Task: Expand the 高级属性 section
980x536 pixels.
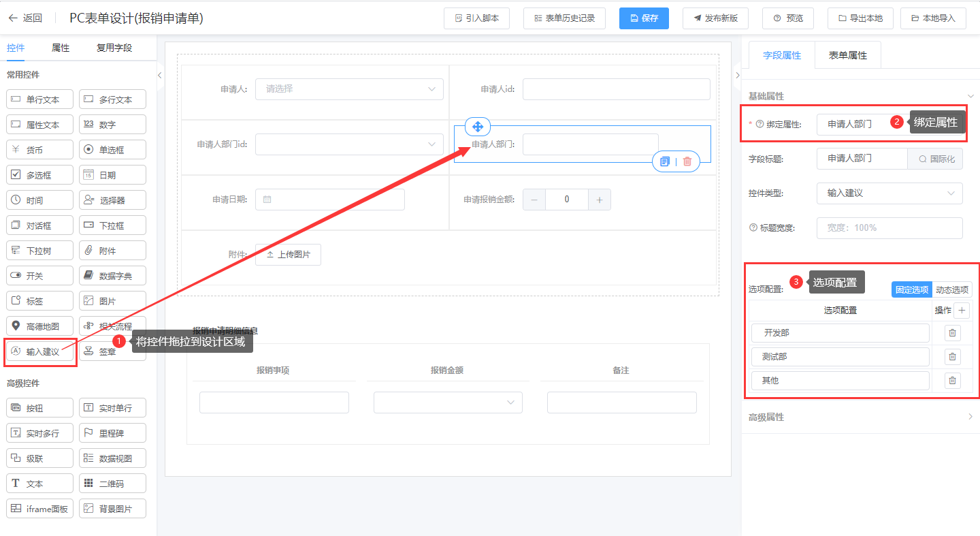Action: (970, 417)
